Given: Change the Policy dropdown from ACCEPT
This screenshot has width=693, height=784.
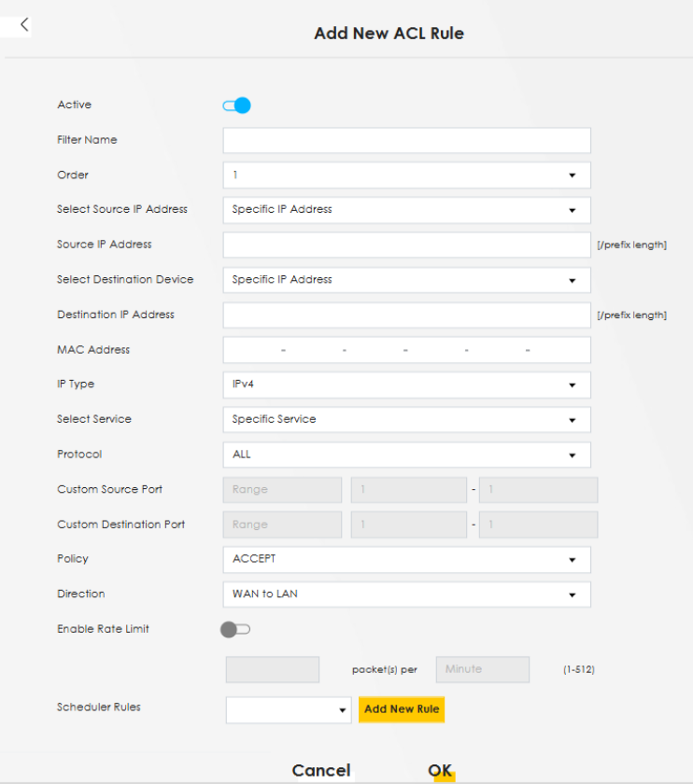Looking at the screenshot, I should (406, 559).
